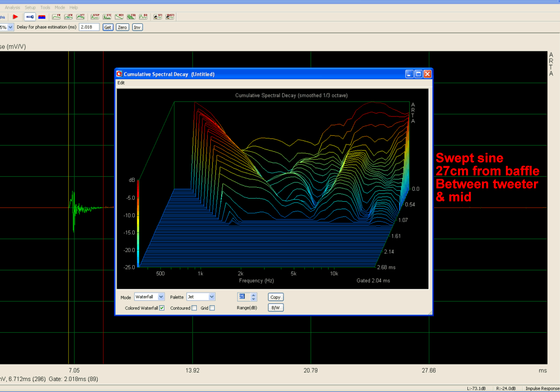Open the Mode dropdown showing Waterfall

click(x=149, y=297)
